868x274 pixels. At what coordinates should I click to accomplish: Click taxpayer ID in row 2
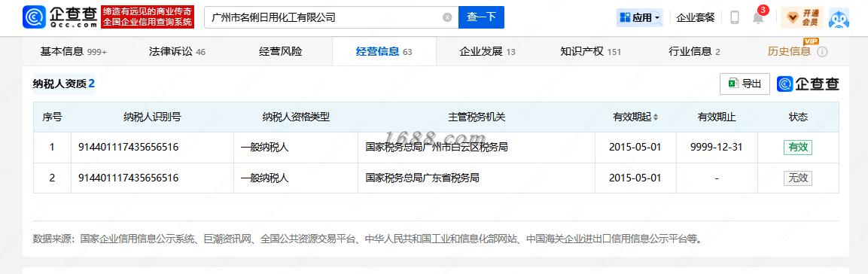(129, 178)
